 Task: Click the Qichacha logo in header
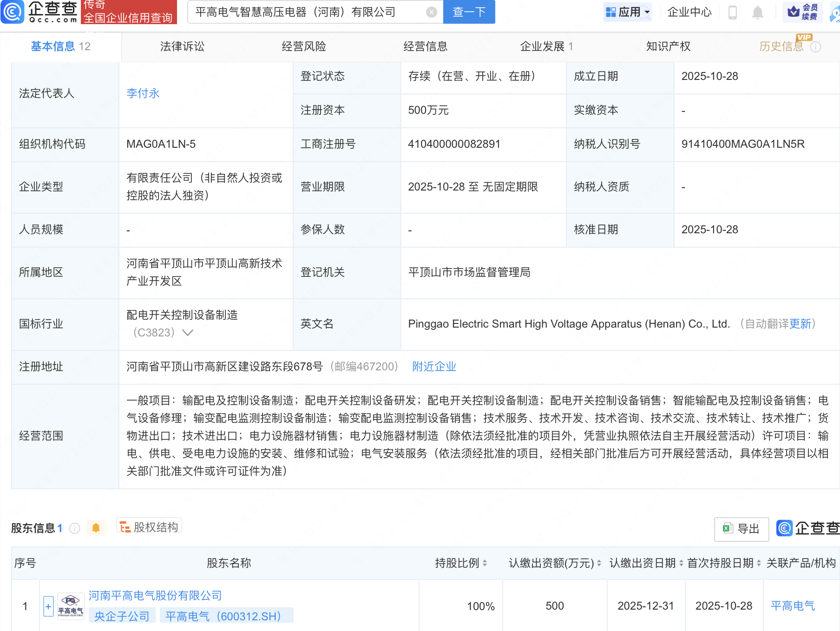[x=39, y=12]
